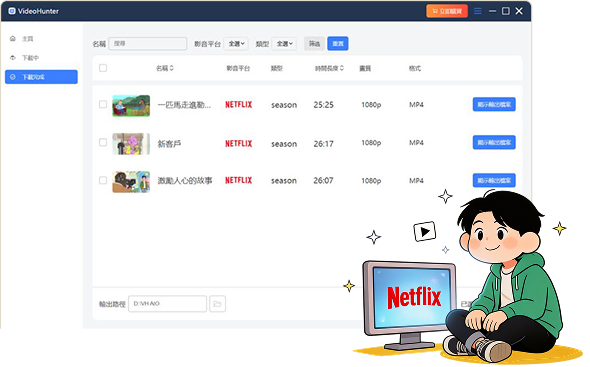Click the duration 26:17
Image resolution: width=590 pixels, height=367 pixels.
pyautogui.click(x=323, y=144)
